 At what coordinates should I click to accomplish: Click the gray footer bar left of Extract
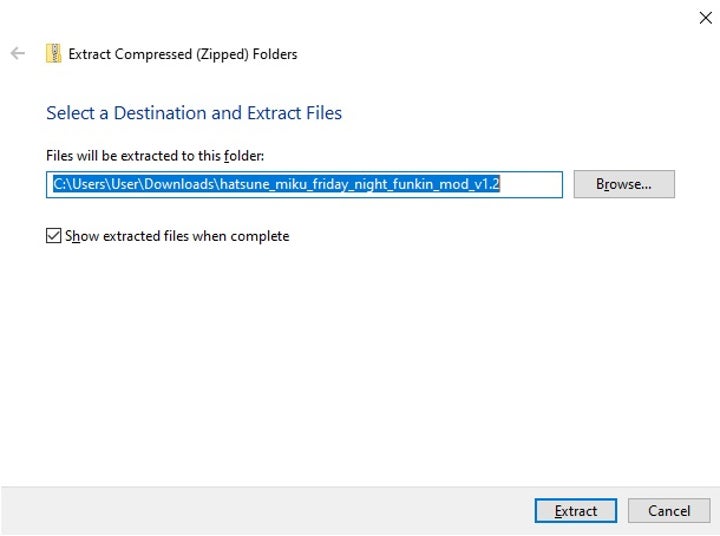tap(260, 511)
